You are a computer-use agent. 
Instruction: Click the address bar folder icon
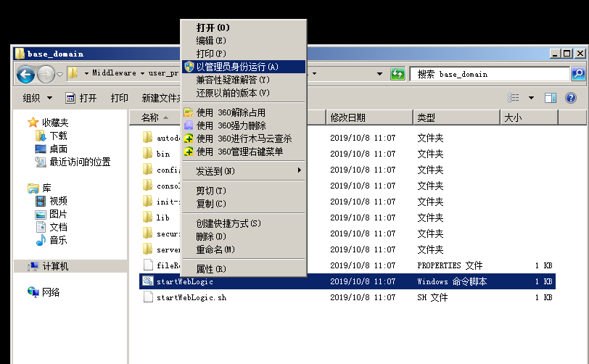tap(73, 73)
